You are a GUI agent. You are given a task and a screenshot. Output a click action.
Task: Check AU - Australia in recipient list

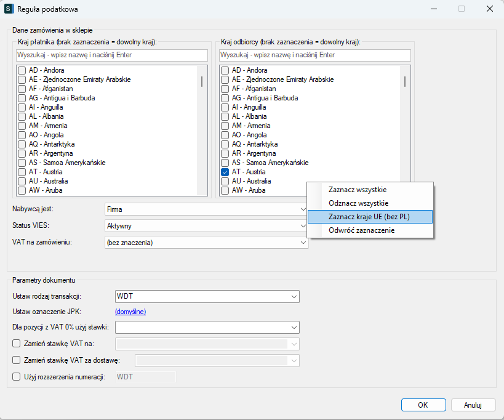pyautogui.click(x=225, y=181)
